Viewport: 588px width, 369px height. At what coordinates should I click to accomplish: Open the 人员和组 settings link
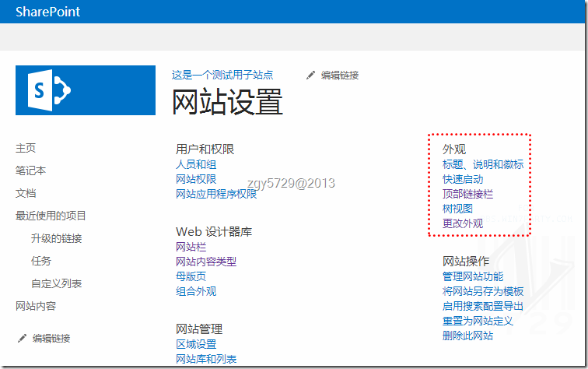click(x=196, y=164)
